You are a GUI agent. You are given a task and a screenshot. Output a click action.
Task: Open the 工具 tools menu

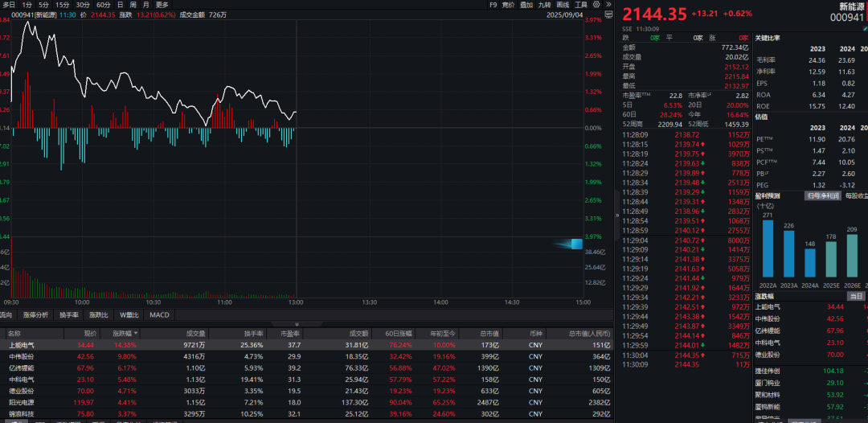580,5
